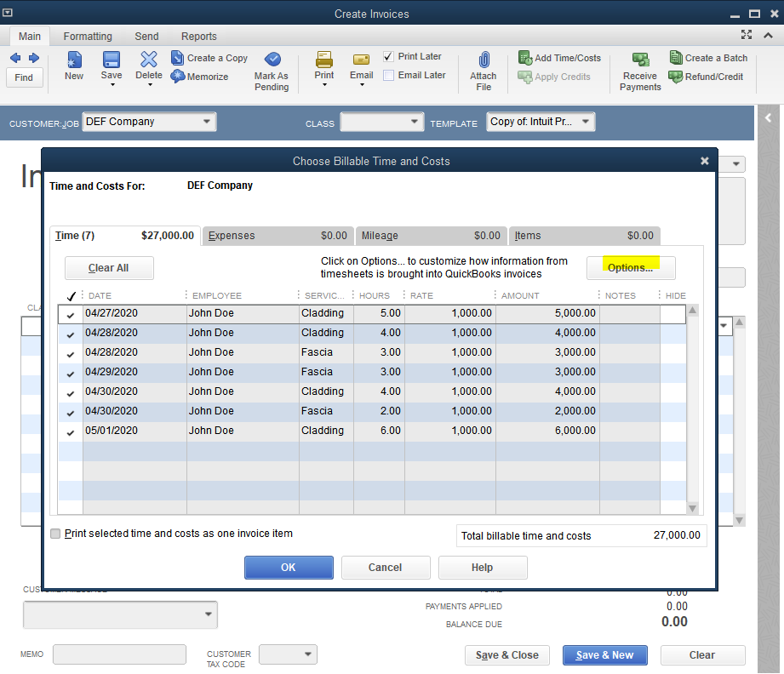Click the Help button in dialog
The width and height of the screenshot is (784, 674).
483,568
